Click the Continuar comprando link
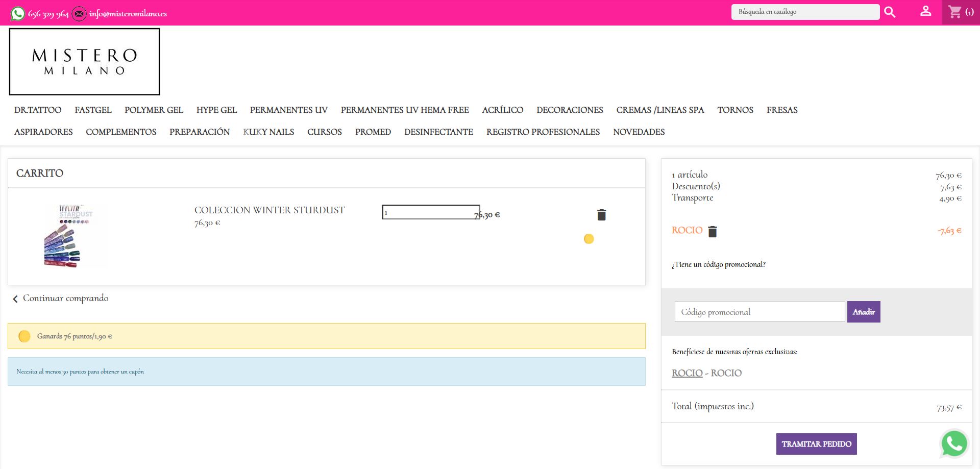The image size is (980, 469). click(x=65, y=299)
